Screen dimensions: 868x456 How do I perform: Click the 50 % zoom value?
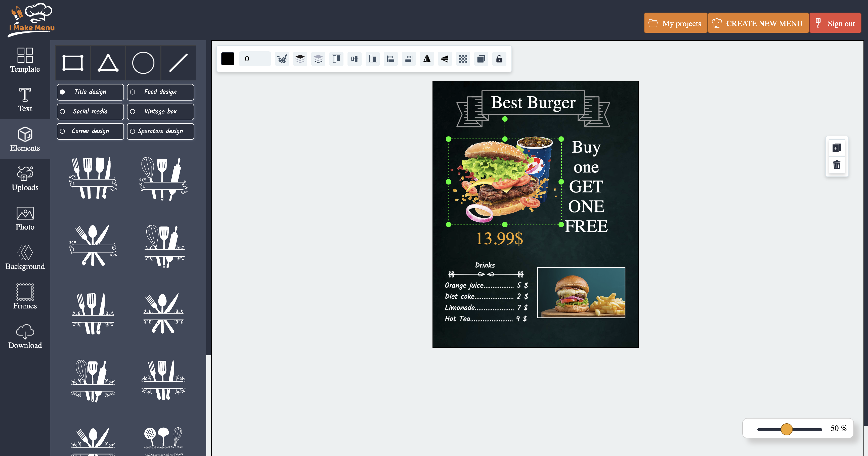click(x=839, y=428)
